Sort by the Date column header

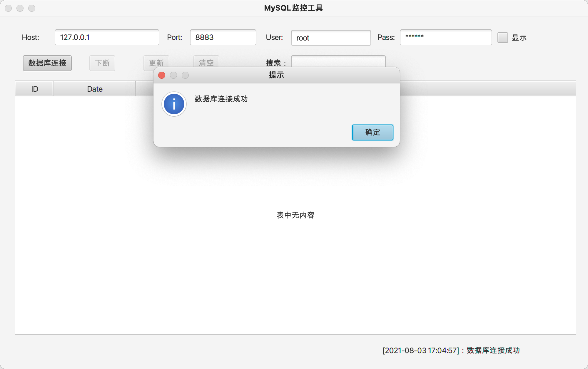(x=95, y=89)
